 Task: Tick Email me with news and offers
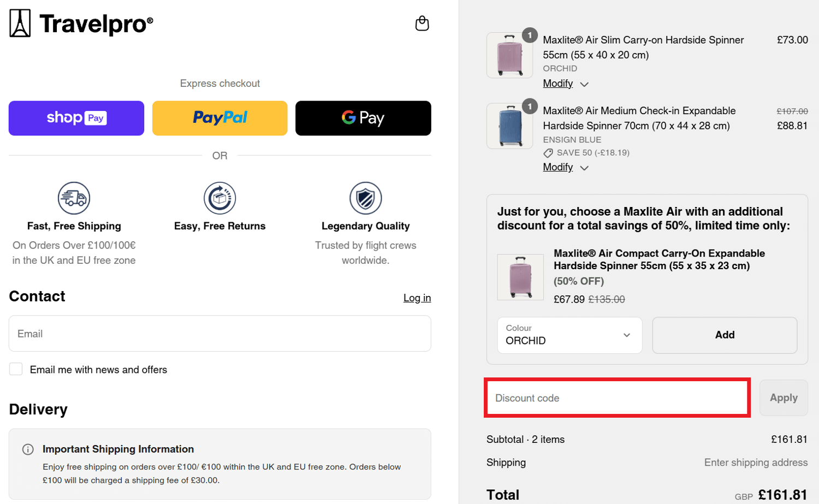16,369
